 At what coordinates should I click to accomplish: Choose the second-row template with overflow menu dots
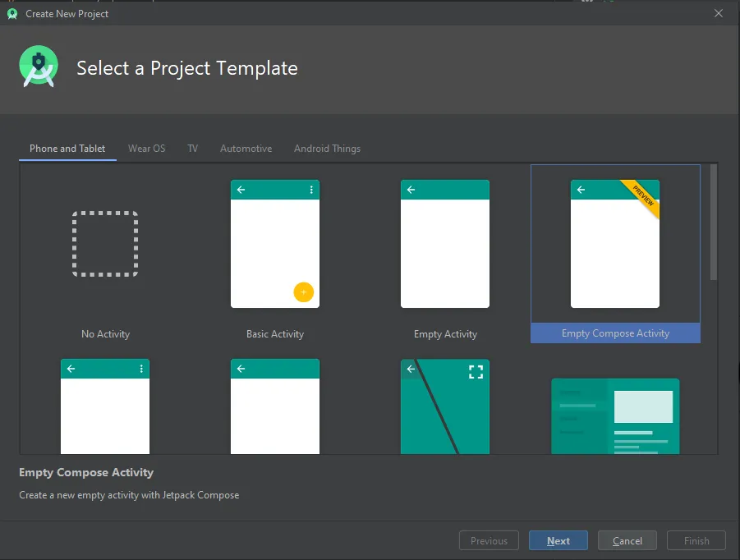click(105, 406)
